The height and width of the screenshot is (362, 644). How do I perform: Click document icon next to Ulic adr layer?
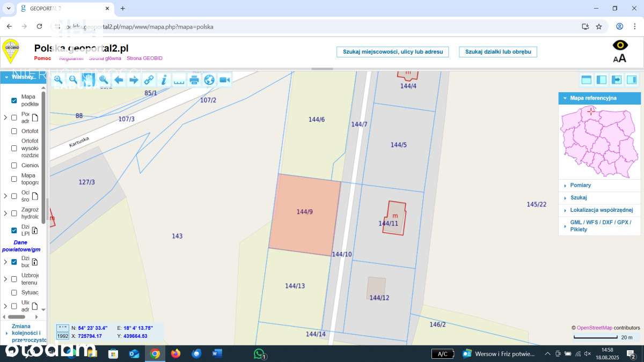coord(35,306)
